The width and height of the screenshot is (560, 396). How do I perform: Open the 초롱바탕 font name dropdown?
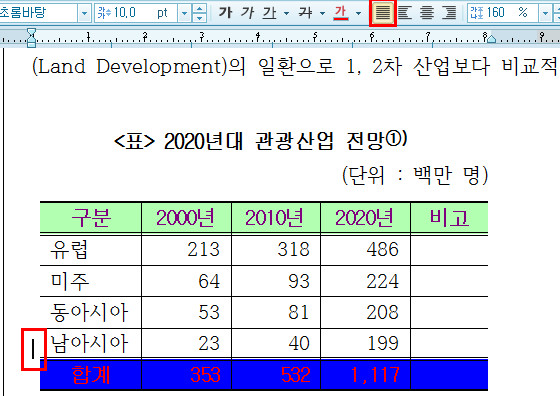[84, 14]
